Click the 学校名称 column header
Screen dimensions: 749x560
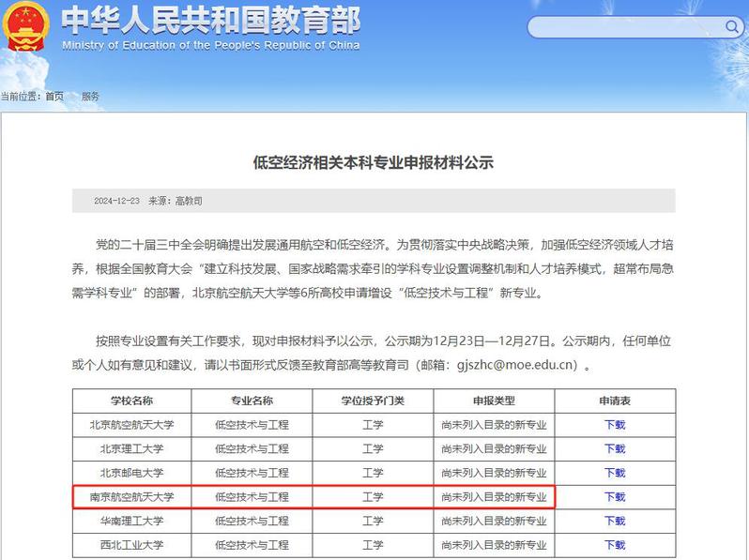point(131,401)
